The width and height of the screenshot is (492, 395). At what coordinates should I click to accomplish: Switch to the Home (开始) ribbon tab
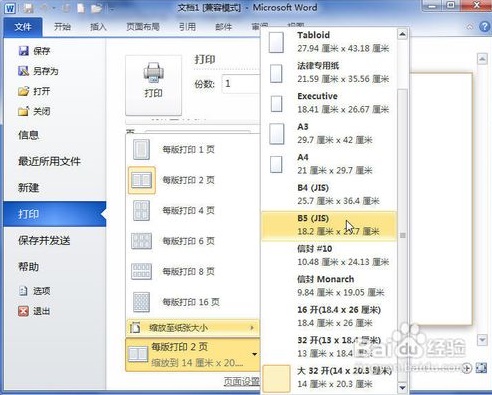[62, 27]
